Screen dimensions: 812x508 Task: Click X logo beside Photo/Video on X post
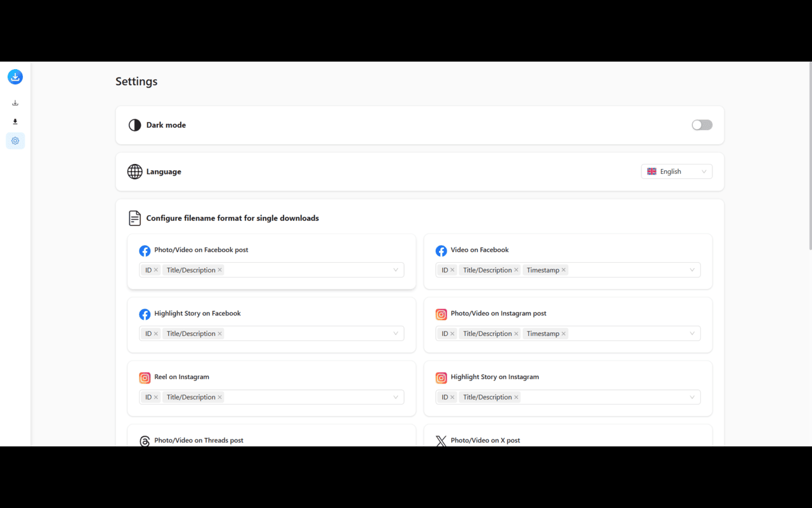pyautogui.click(x=441, y=441)
